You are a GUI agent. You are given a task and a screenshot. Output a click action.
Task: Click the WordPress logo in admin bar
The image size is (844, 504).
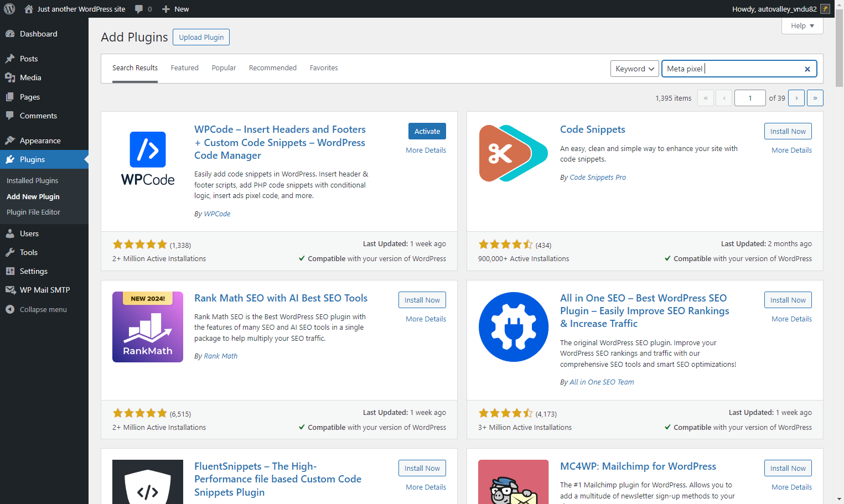[9, 9]
